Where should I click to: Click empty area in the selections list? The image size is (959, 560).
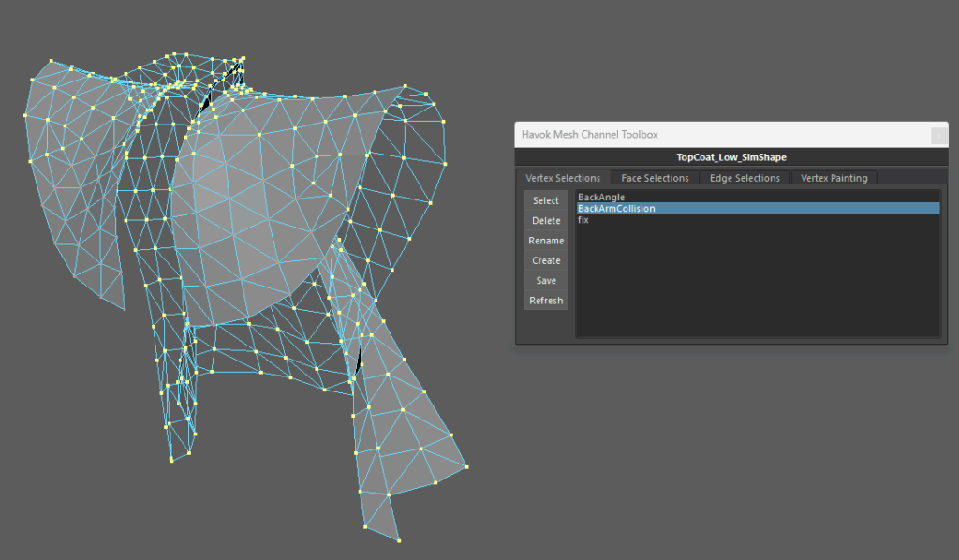tap(757, 281)
